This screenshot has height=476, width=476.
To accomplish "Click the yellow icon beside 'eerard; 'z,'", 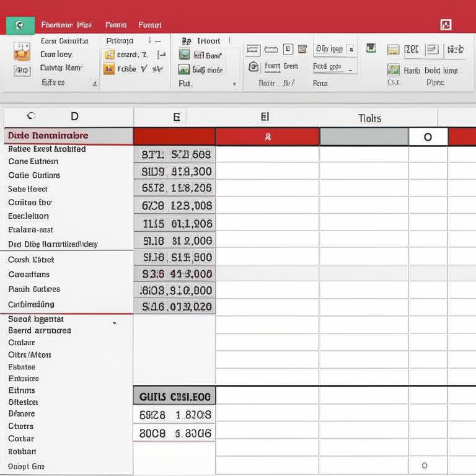I will (109, 55).
